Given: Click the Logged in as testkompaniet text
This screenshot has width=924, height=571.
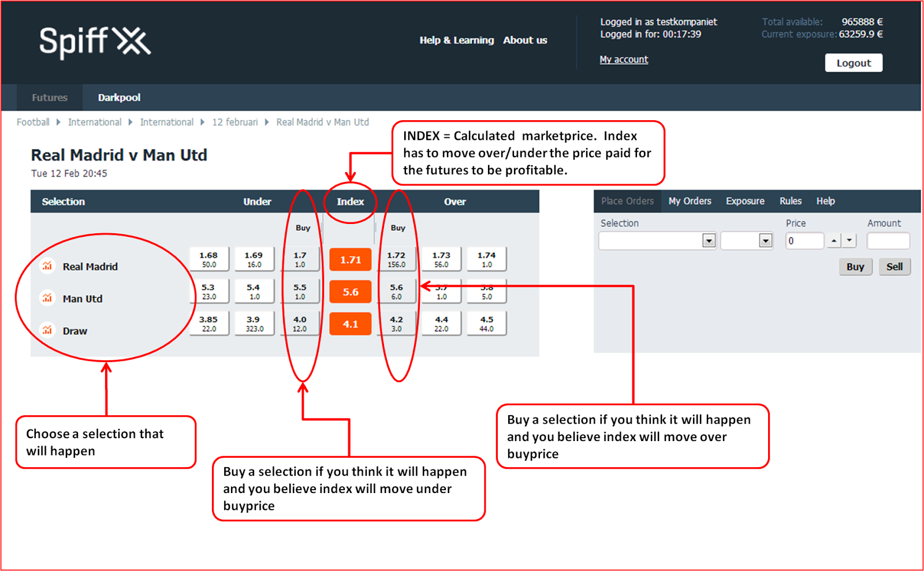Looking at the screenshot, I should point(658,22).
